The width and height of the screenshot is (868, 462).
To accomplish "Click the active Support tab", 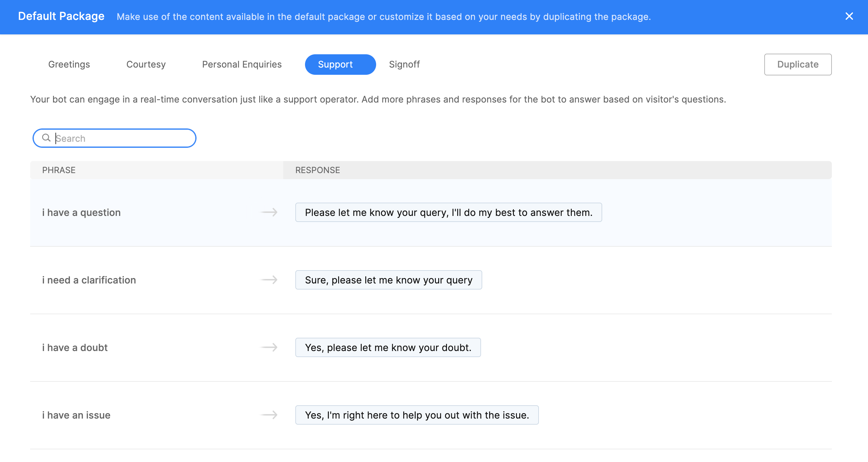I will coord(340,65).
